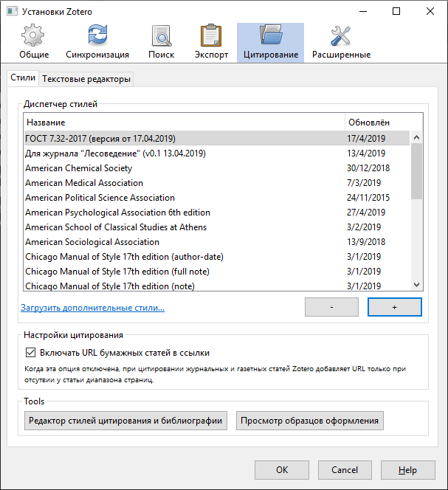Select the журнала "Лесоведение" style row
This screenshot has width=448, height=490.
click(217, 153)
